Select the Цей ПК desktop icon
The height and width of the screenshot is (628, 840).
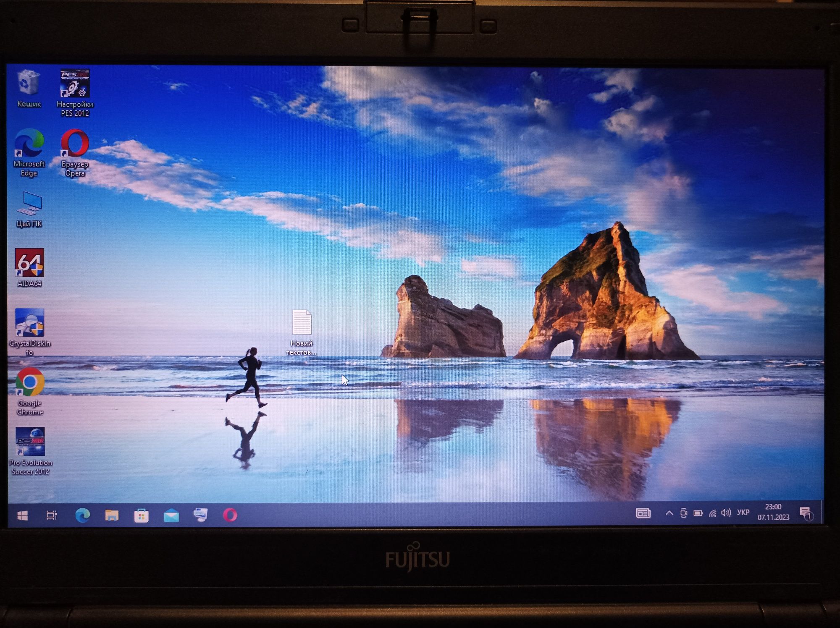pyautogui.click(x=29, y=209)
